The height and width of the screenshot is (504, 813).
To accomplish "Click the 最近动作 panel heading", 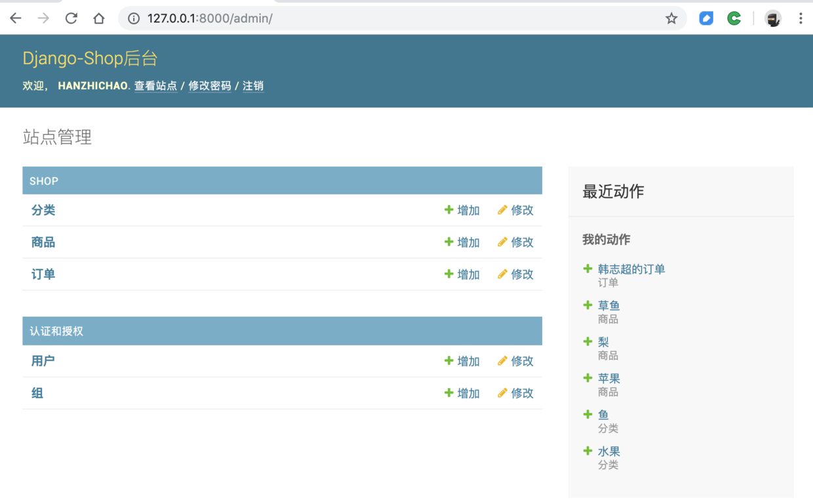I will coord(613,191).
